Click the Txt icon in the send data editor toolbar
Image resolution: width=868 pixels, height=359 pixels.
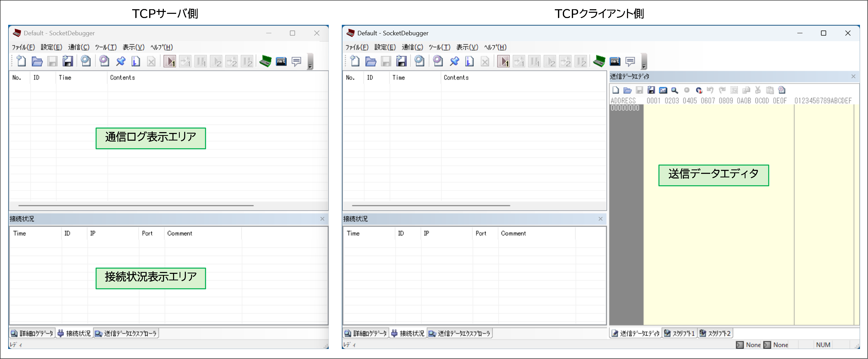(x=663, y=90)
